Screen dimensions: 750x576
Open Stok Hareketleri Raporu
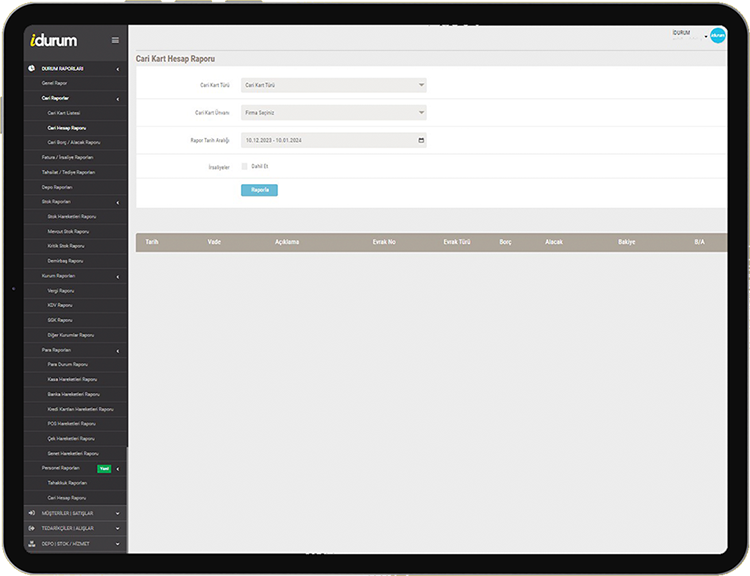[x=72, y=216]
